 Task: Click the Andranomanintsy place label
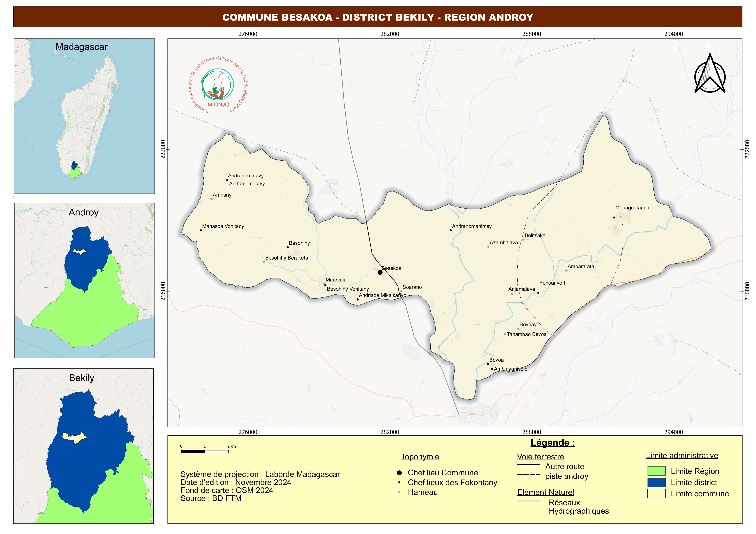[472, 226]
